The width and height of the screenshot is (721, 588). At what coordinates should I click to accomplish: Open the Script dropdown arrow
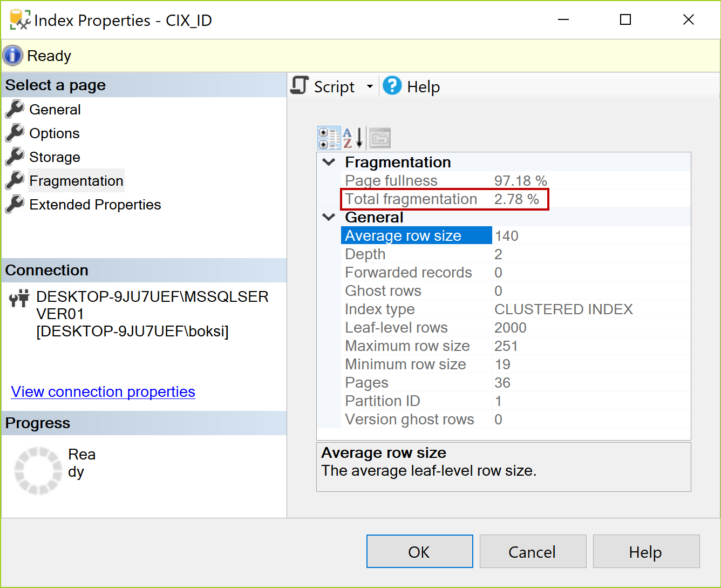pyautogui.click(x=370, y=86)
